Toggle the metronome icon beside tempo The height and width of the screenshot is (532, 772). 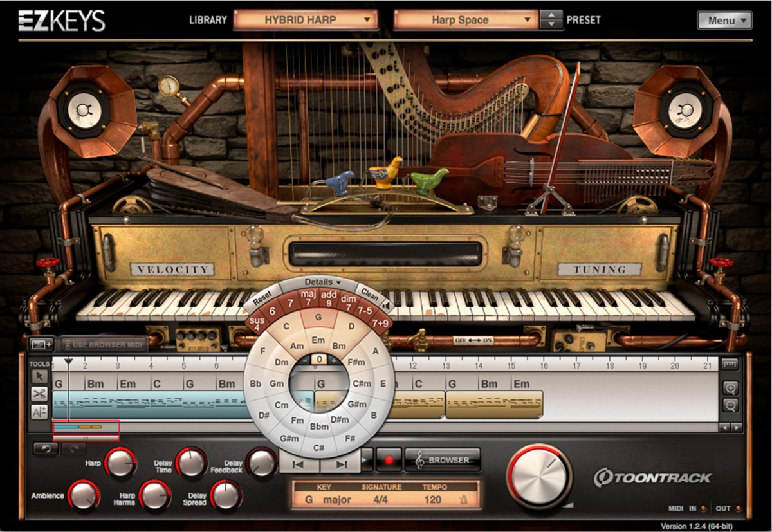click(x=463, y=500)
